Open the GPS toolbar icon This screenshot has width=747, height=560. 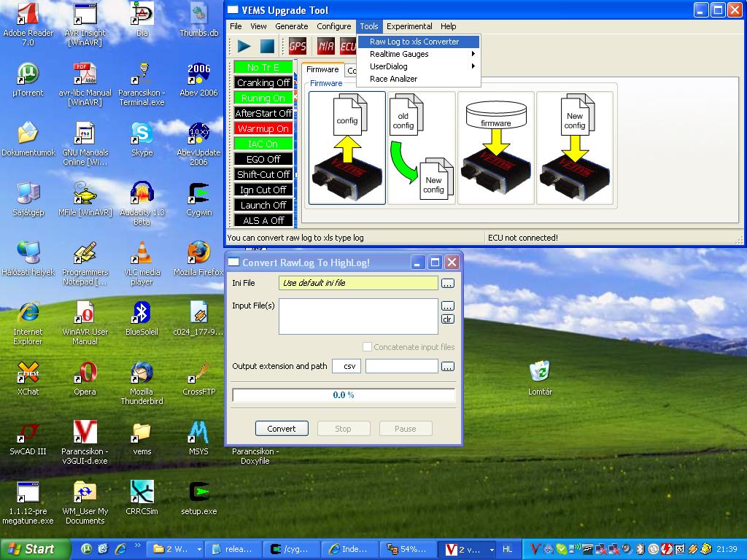[298, 46]
